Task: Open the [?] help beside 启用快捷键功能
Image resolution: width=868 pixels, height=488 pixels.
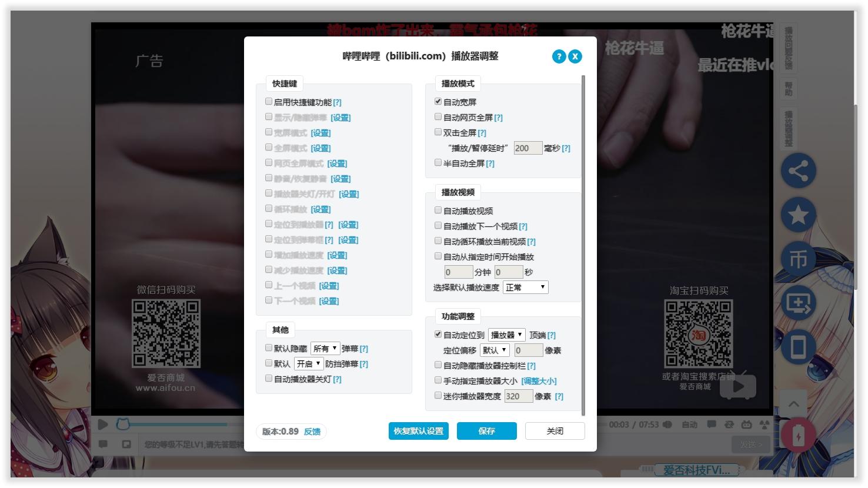Action: coord(337,102)
